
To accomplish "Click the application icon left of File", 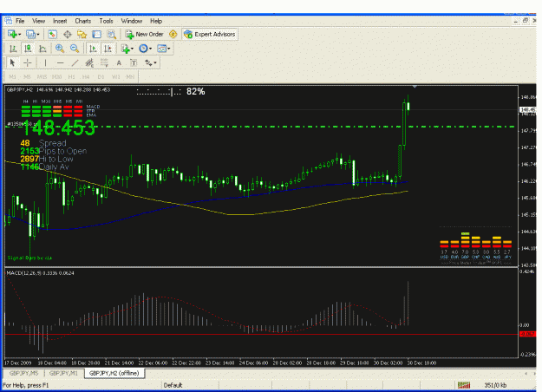I will coord(9,21).
